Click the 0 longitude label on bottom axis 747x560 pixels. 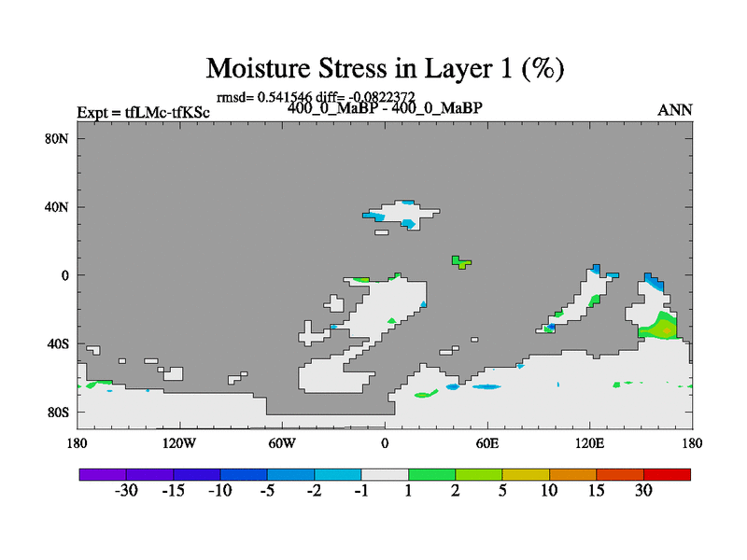coord(385,441)
